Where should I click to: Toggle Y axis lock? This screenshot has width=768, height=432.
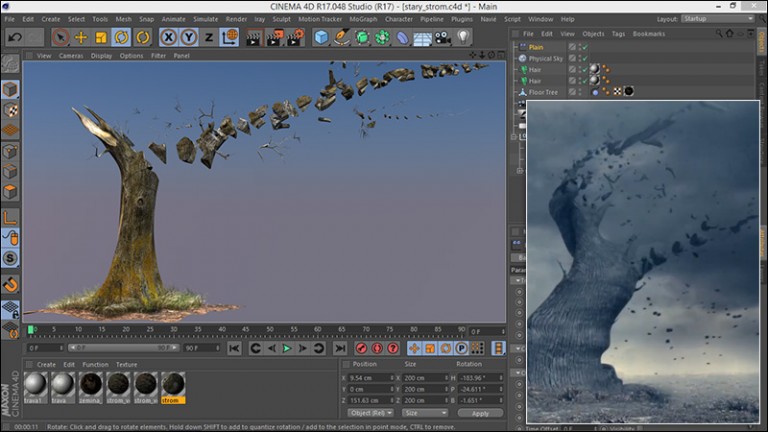click(189, 37)
